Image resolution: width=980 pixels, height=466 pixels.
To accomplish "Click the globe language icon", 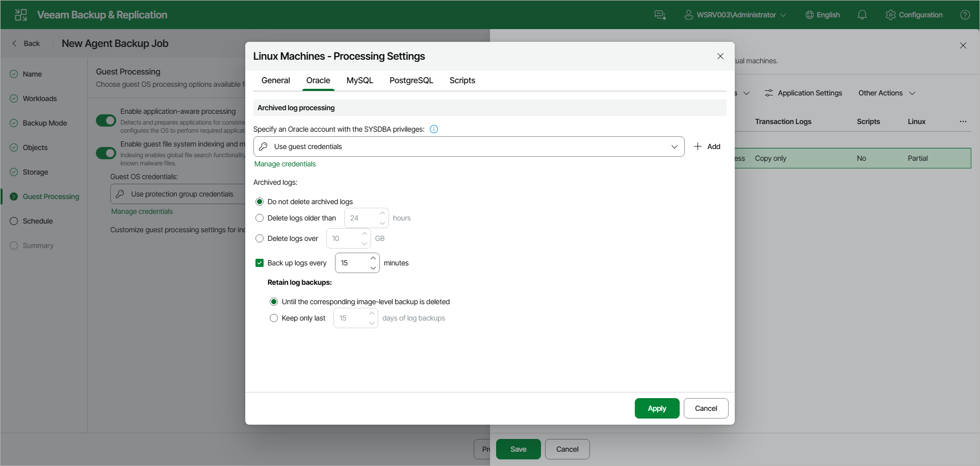I will pyautogui.click(x=809, y=15).
